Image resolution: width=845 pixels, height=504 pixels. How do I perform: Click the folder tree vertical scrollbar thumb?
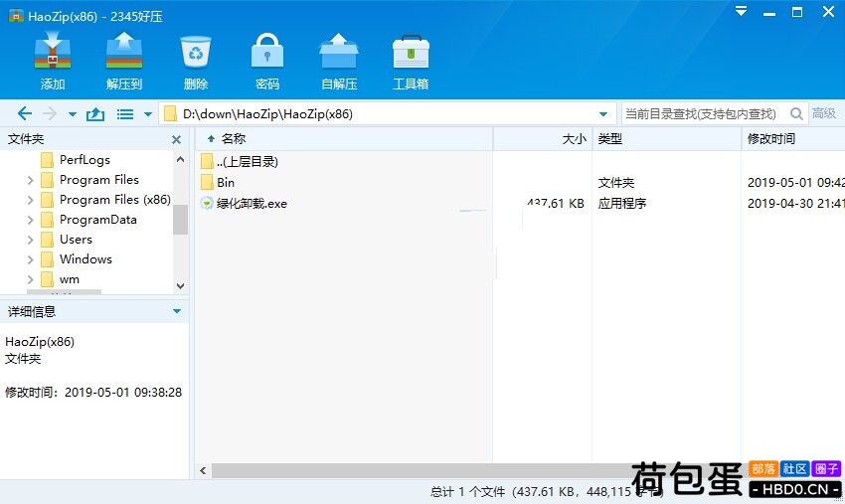point(181,220)
